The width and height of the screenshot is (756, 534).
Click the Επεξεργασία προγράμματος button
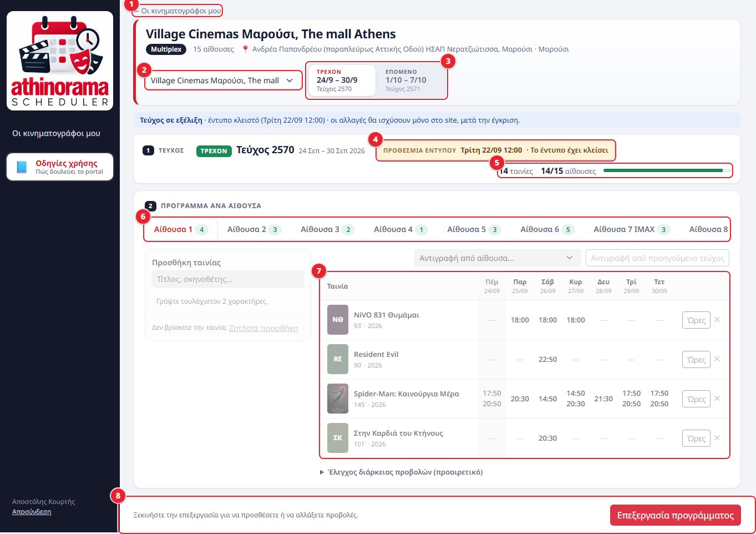[675, 515]
